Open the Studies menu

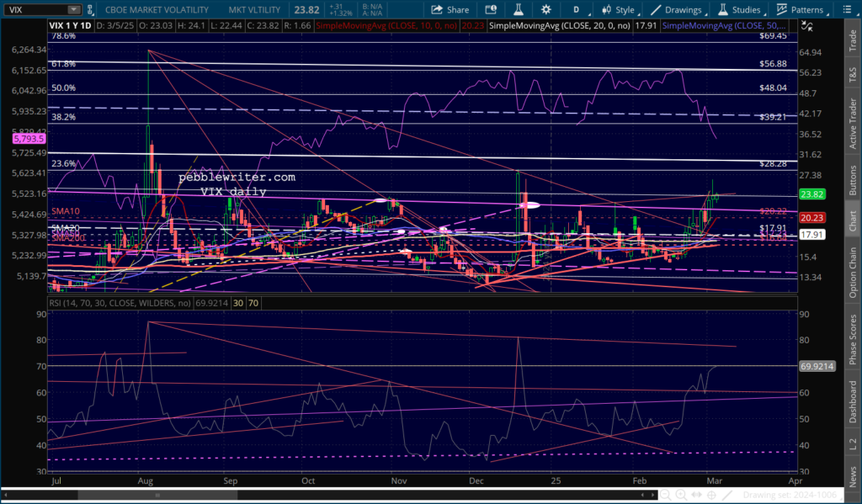[x=737, y=10]
